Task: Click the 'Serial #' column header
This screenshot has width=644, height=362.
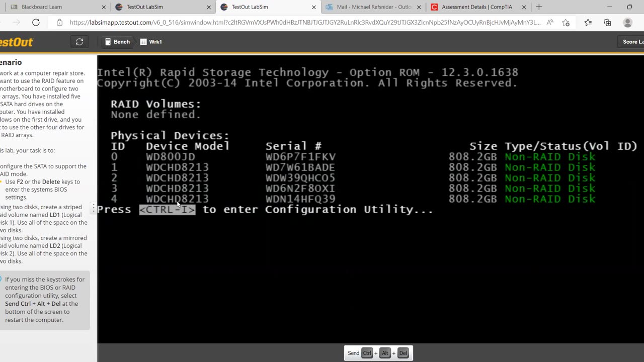Action: click(293, 146)
